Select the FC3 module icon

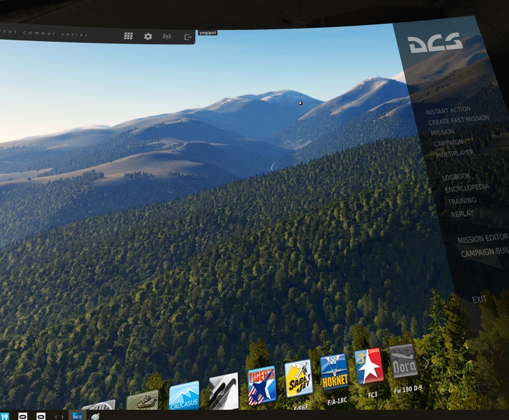point(369,366)
